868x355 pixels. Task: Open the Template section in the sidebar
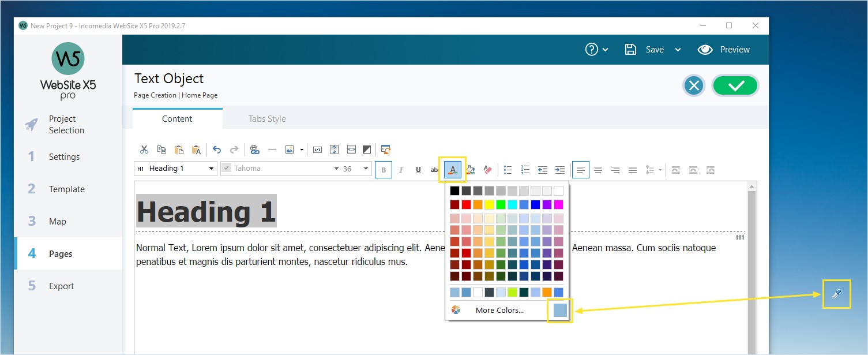pos(66,189)
